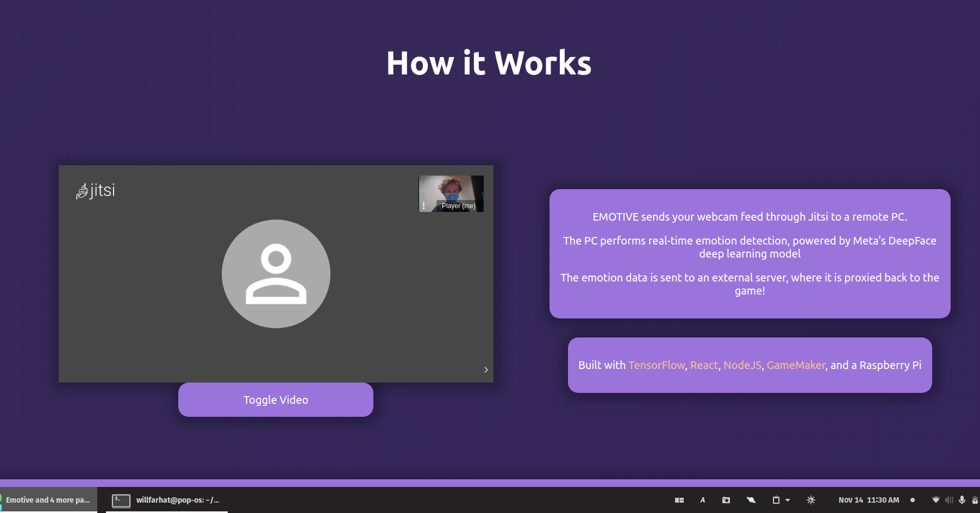Click the How it Works heading
Screen dimensions: 980x513
tap(489, 63)
